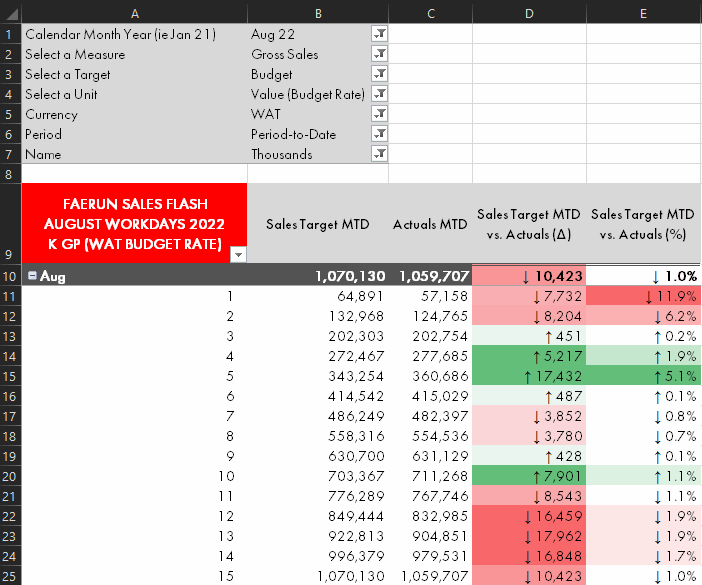Click the 'Name' label cell
The image size is (702, 585).
tap(134, 154)
